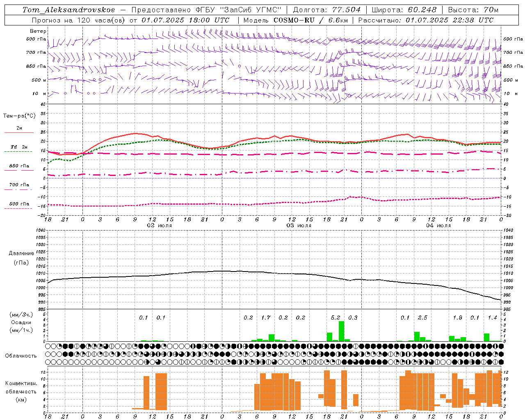Select the forecast start time 01.07.2025 18:00 UTC

point(185,20)
